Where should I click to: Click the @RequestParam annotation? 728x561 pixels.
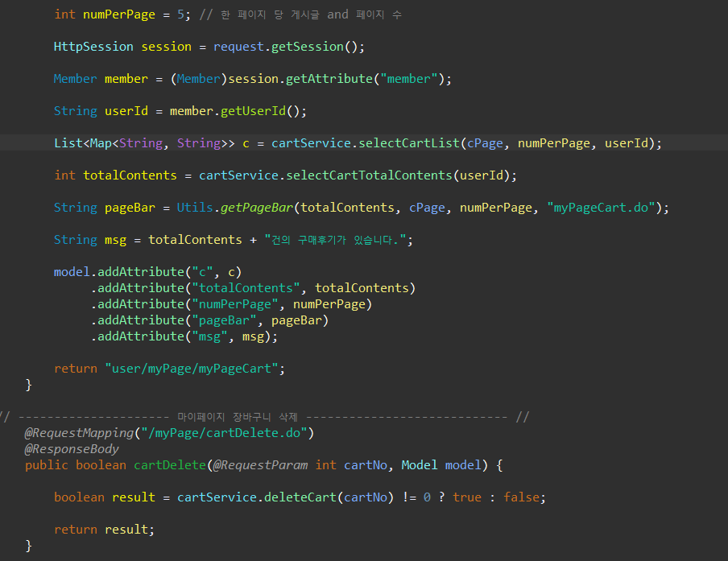260,465
